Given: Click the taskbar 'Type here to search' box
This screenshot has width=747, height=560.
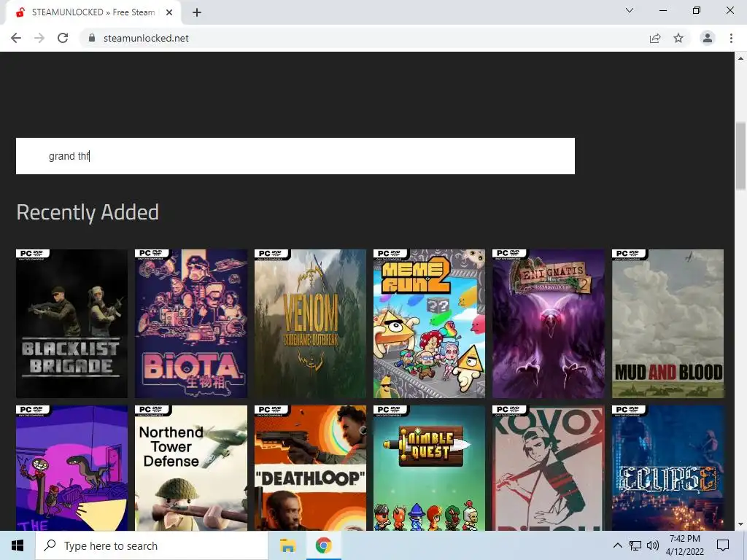Looking at the screenshot, I should tap(152, 545).
